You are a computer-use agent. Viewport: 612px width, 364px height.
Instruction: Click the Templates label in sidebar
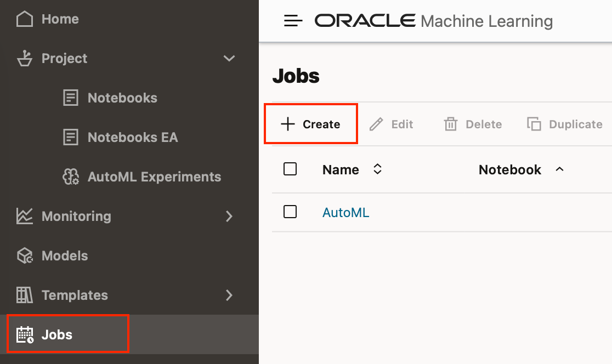coord(75,295)
